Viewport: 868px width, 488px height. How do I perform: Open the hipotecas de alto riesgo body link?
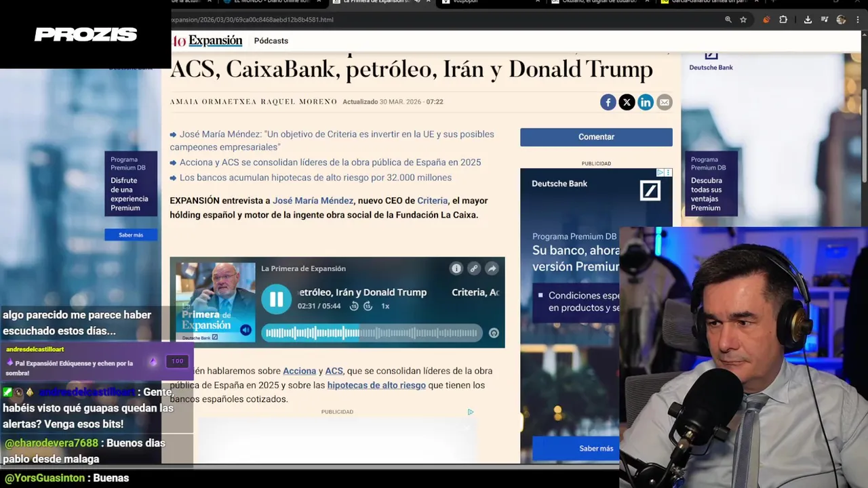click(376, 385)
